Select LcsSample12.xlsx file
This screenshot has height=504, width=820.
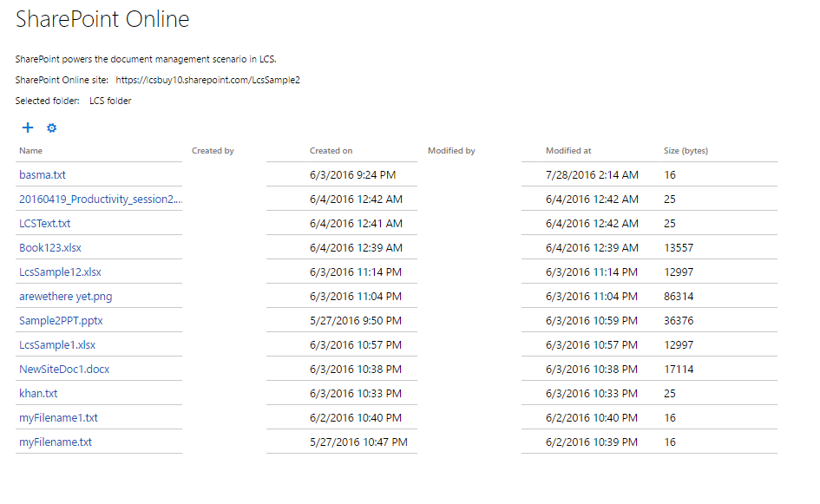tap(60, 272)
